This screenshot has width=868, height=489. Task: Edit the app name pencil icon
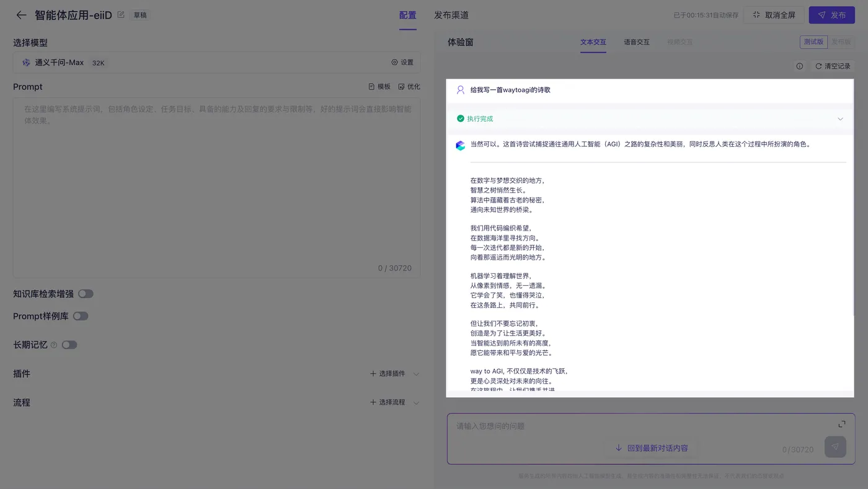121,15
